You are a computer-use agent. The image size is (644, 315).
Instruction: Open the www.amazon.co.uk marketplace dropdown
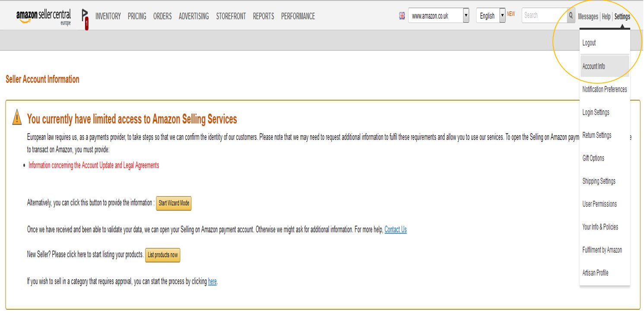[x=466, y=16]
